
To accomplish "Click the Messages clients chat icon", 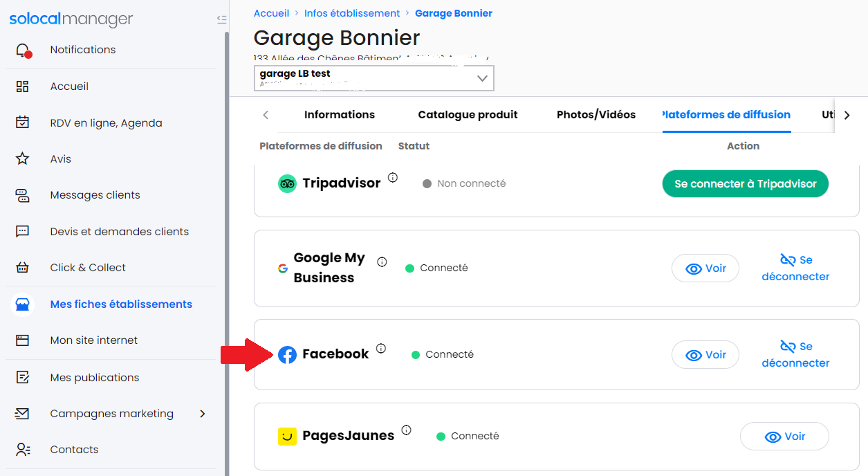I will 23,195.
